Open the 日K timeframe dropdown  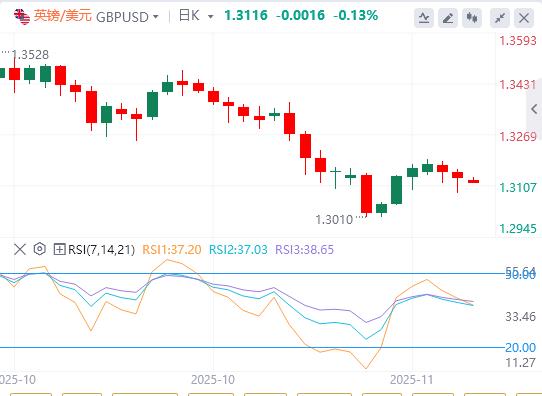196,16
